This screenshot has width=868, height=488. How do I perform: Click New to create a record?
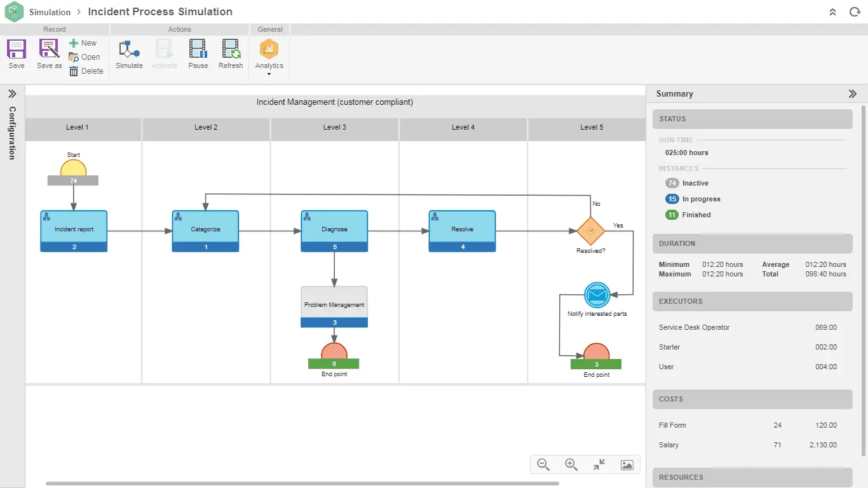tap(83, 43)
